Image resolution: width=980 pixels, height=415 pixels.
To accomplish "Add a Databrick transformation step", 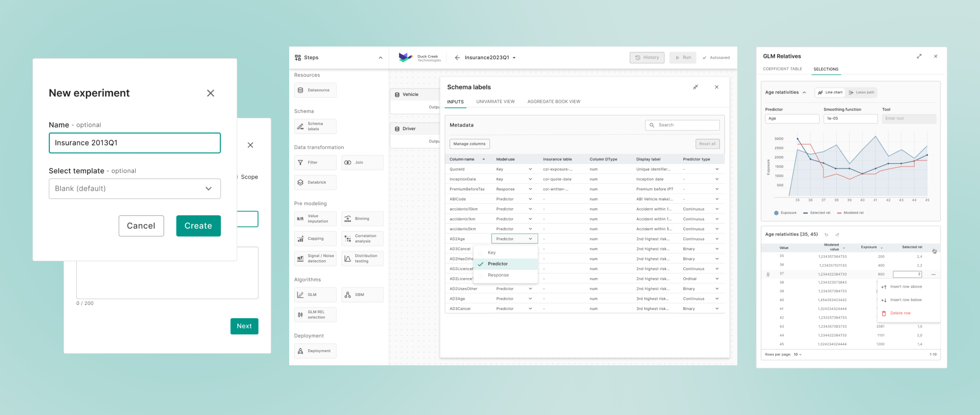I will click(315, 182).
